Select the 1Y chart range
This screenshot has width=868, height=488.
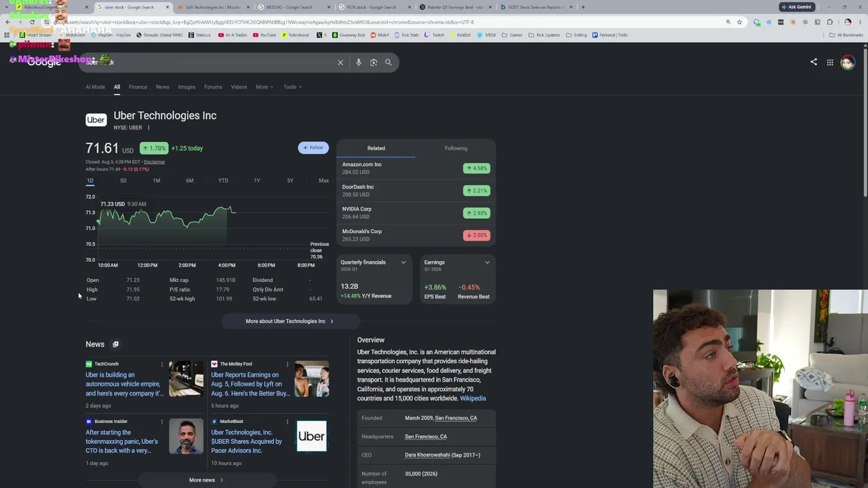point(256,180)
